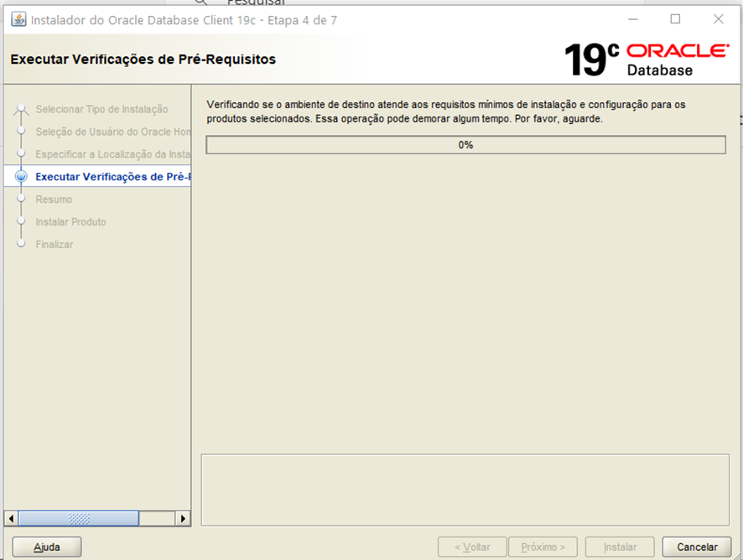Image resolution: width=743 pixels, height=560 pixels.
Task: Click the Oracle 19c Database logo
Action: click(647, 60)
